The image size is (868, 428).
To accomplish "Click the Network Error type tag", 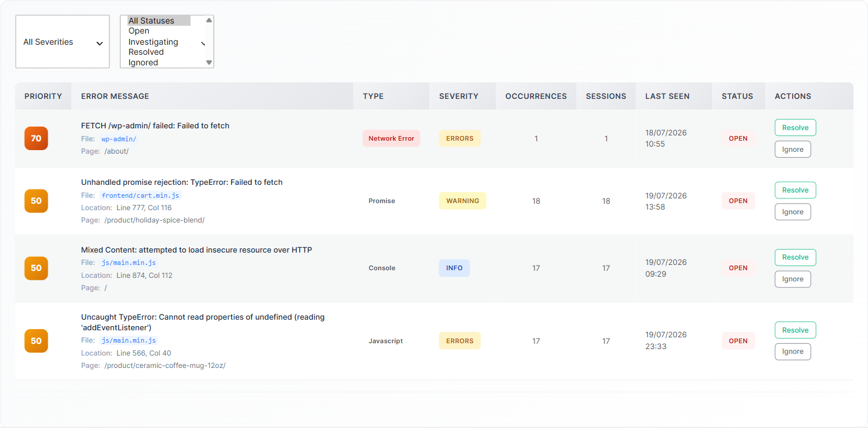I will tap(391, 138).
